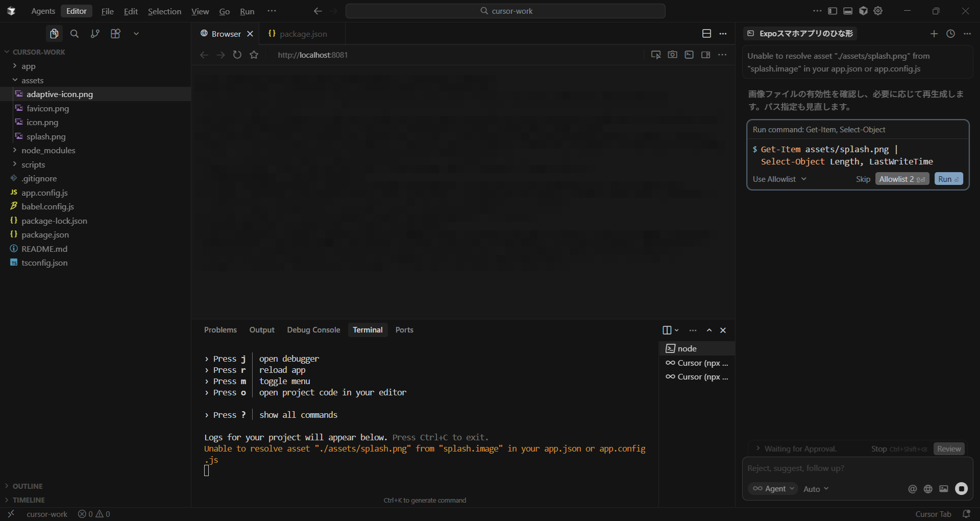
Task: Stop agent with round stop button
Action: (961, 489)
